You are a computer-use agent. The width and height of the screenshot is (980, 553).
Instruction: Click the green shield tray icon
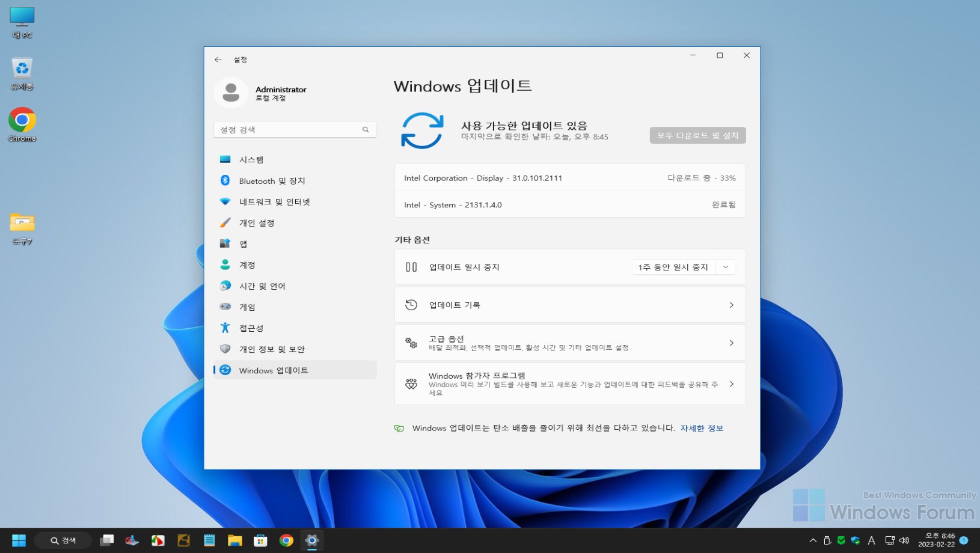coord(841,540)
